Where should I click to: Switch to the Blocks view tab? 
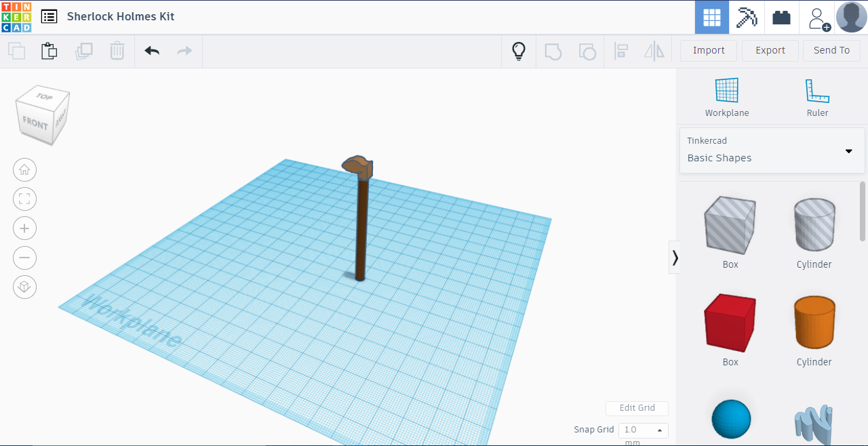pyautogui.click(x=747, y=17)
